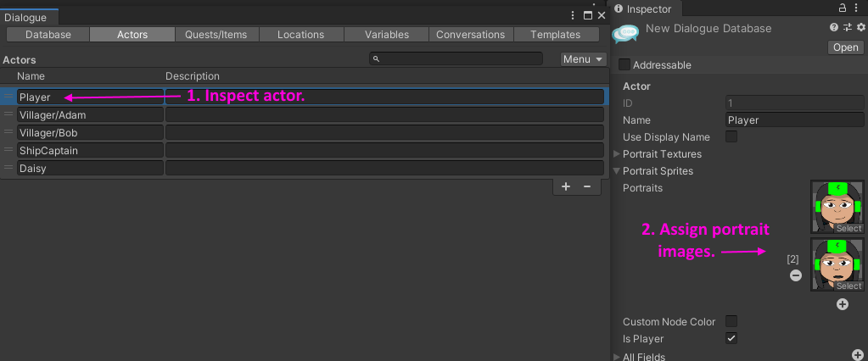Image resolution: width=868 pixels, height=361 pixels.
Task: Remove selected actor with minus button
Action: click(x=587, y=187)
